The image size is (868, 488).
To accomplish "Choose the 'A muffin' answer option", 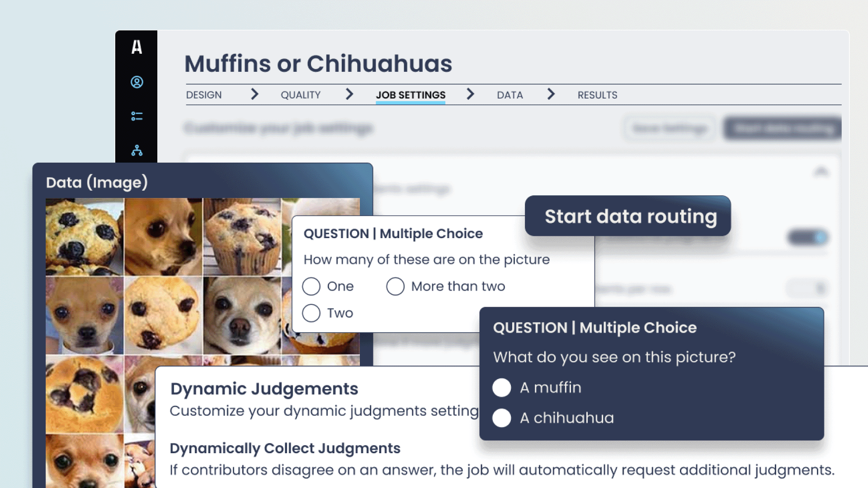I will pos(502,387).
